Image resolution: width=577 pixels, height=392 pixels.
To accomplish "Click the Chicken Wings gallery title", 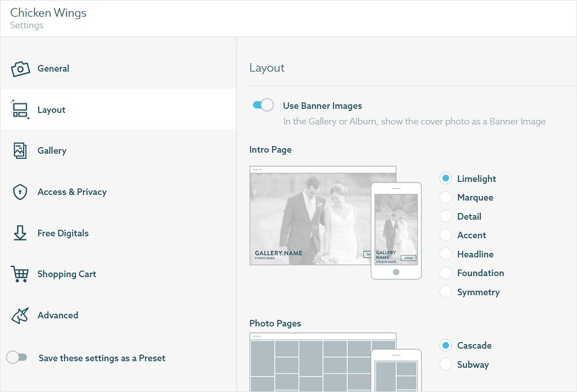I will (x=48, y=12).
